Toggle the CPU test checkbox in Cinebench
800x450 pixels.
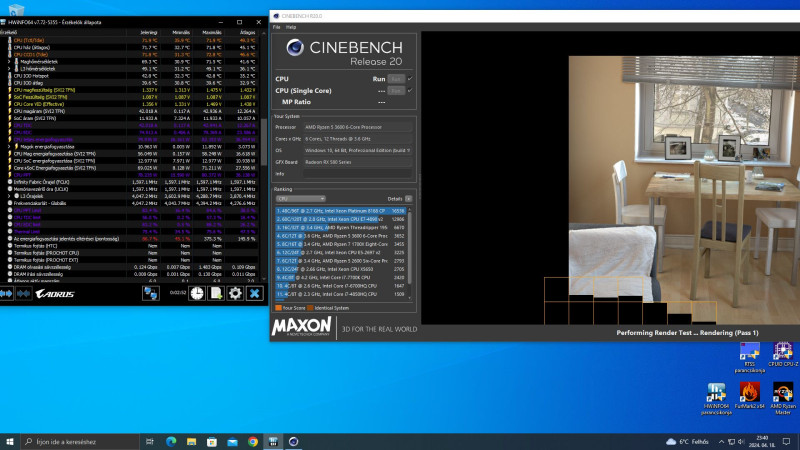pyautogui.click(x=410, y=79)
